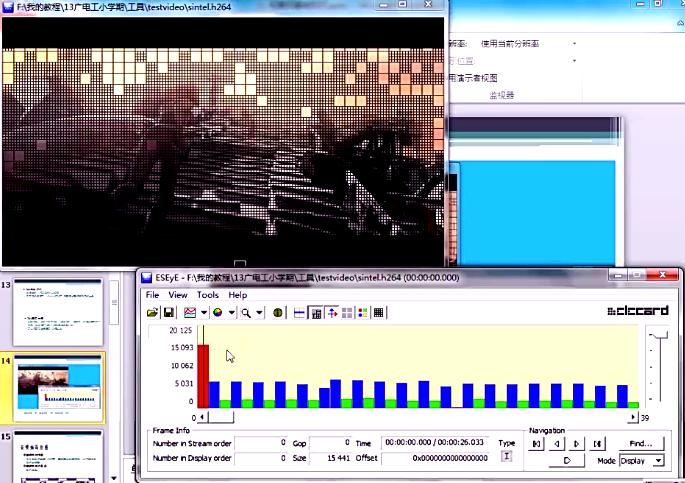
Task: Click the chart scrollbar left arrow
Action: (x=202, y=417)
